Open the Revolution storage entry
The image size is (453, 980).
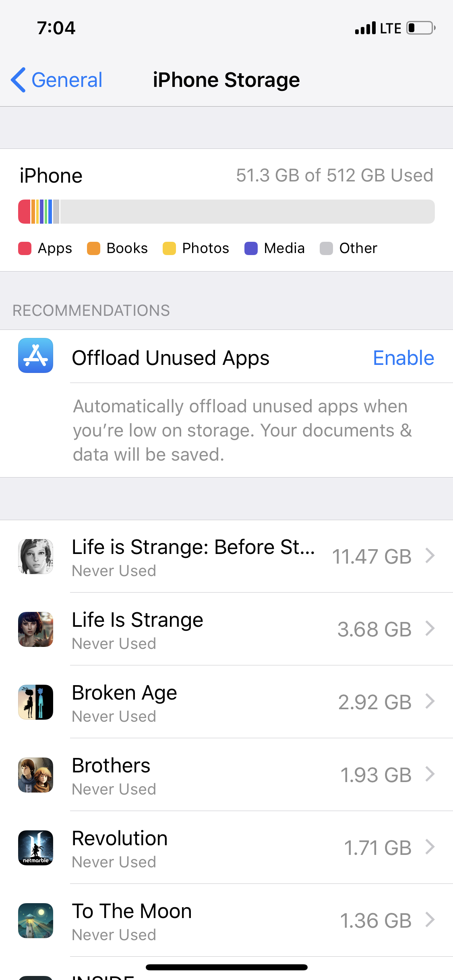tap(226, 848)
